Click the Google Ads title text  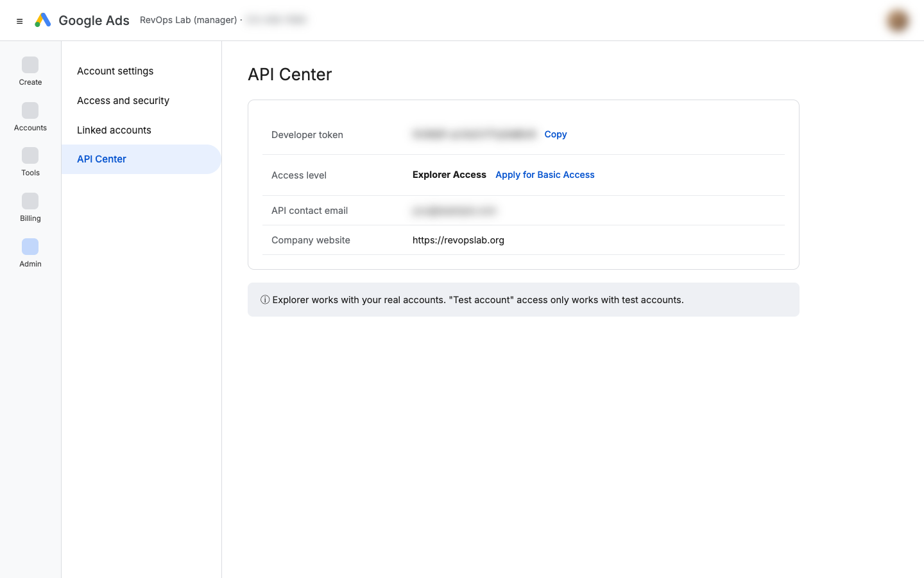pyautogui.click(x=94, y=21)
